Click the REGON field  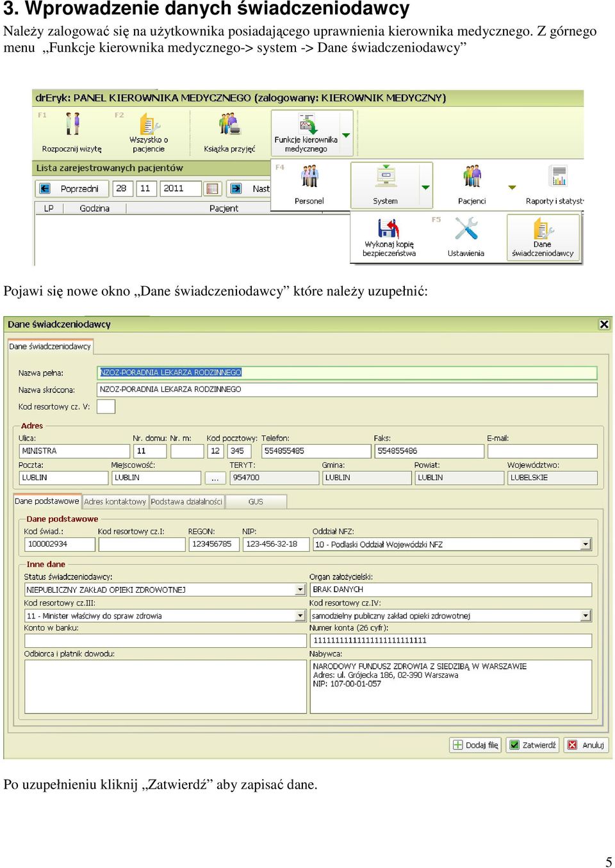[215, 544]
